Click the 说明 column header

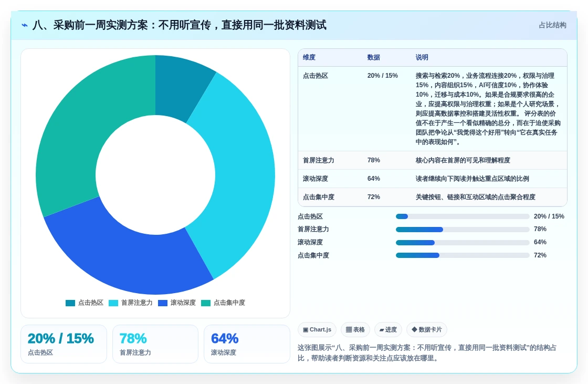[422, 57]
